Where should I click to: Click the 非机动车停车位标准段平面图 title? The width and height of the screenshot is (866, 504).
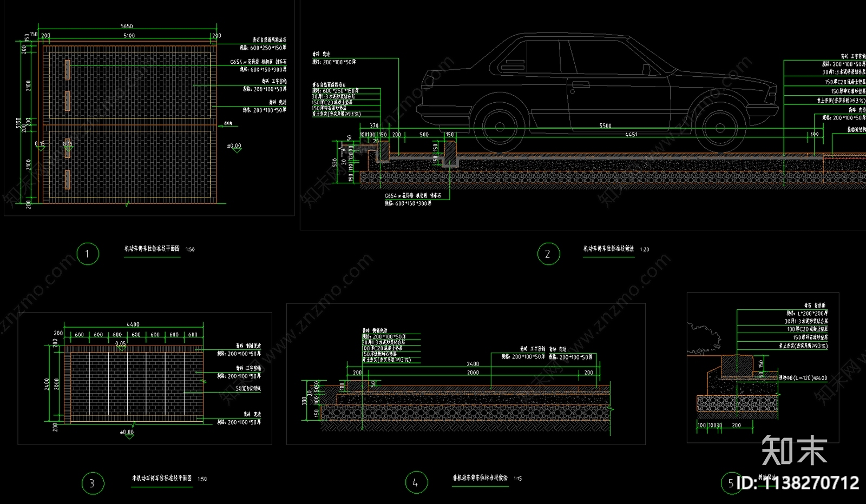162,479
